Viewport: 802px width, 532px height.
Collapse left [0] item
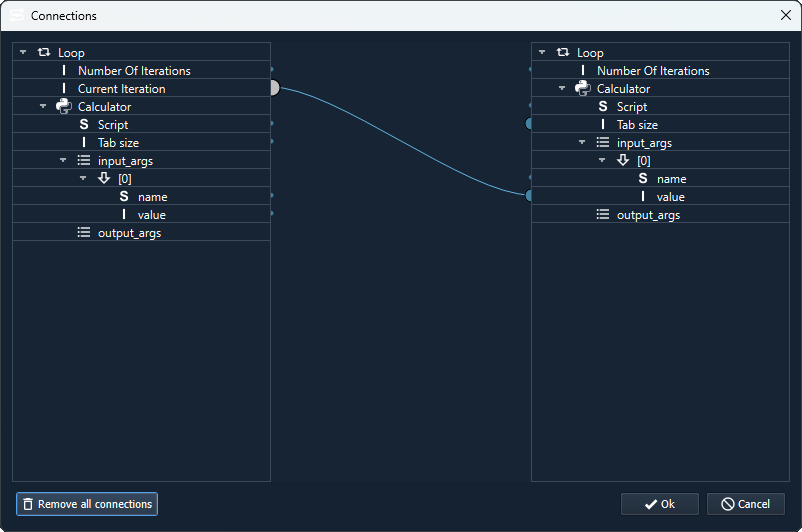click(x=83, y=179)
